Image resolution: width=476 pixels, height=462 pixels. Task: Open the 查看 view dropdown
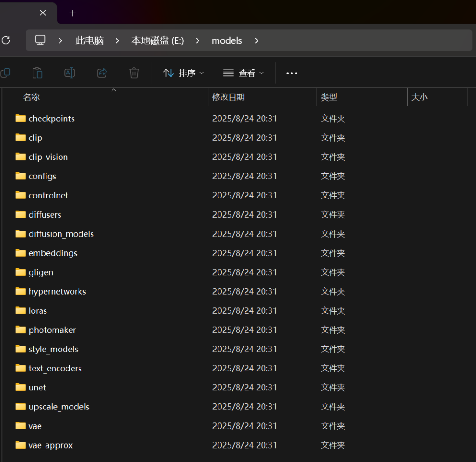point(243,73)
